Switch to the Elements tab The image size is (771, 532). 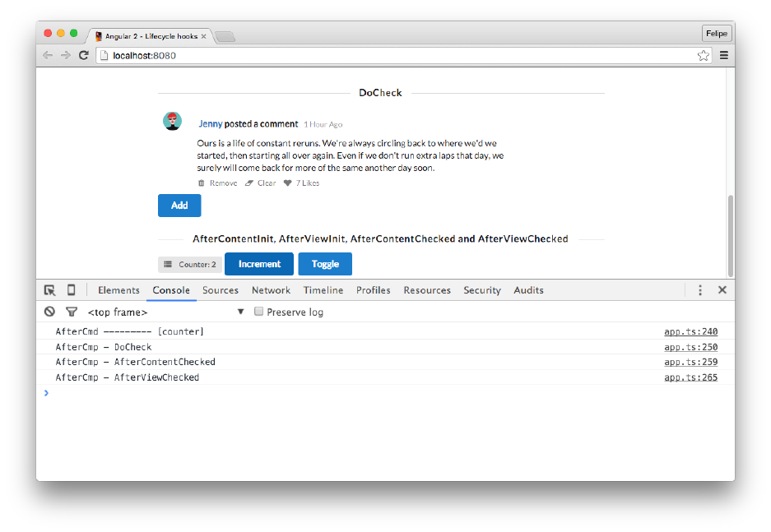click(x=118, y=290)
